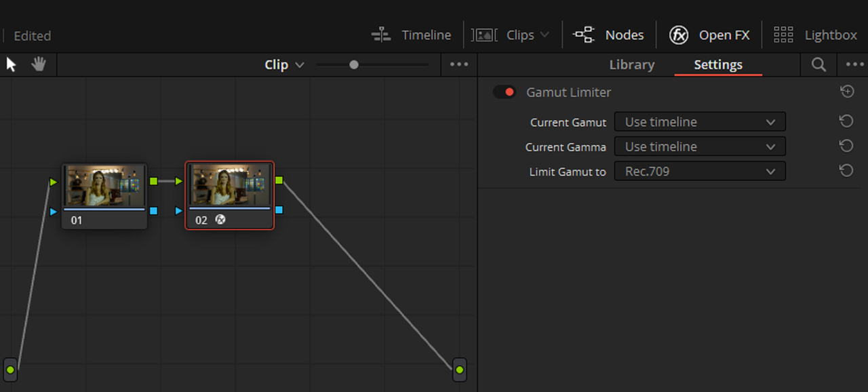
Task: Switch to the Library tab
Action: click(631, 64)
